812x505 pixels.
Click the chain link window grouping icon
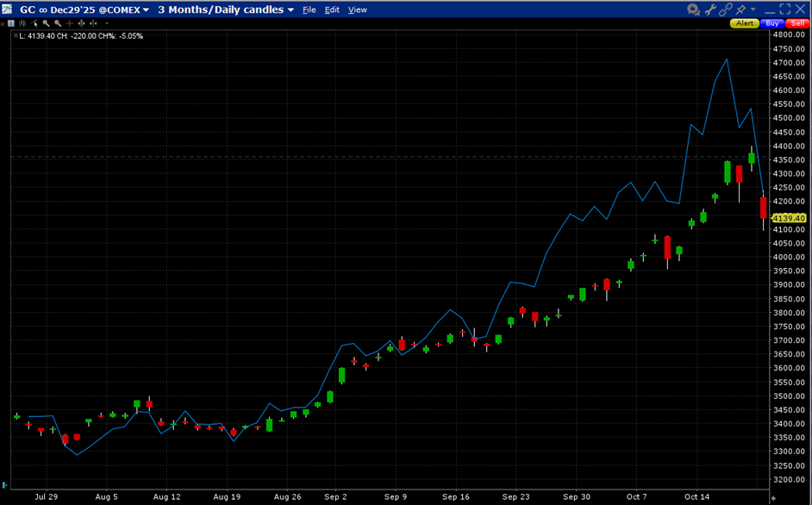pos(727,9)
